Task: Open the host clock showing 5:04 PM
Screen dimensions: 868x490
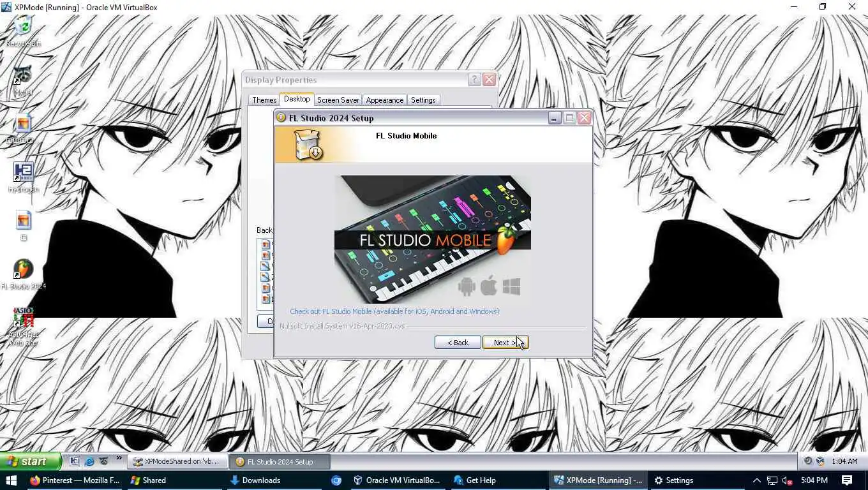Action: tap(814, 480)
